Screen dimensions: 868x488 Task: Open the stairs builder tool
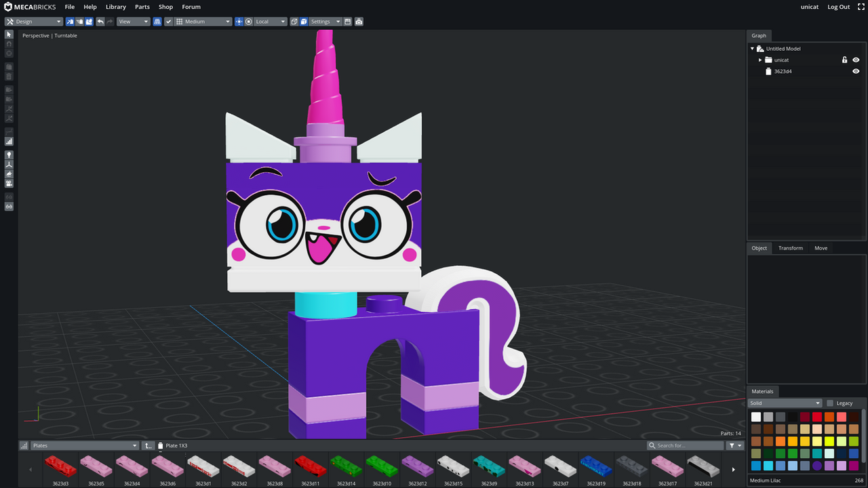9,142
